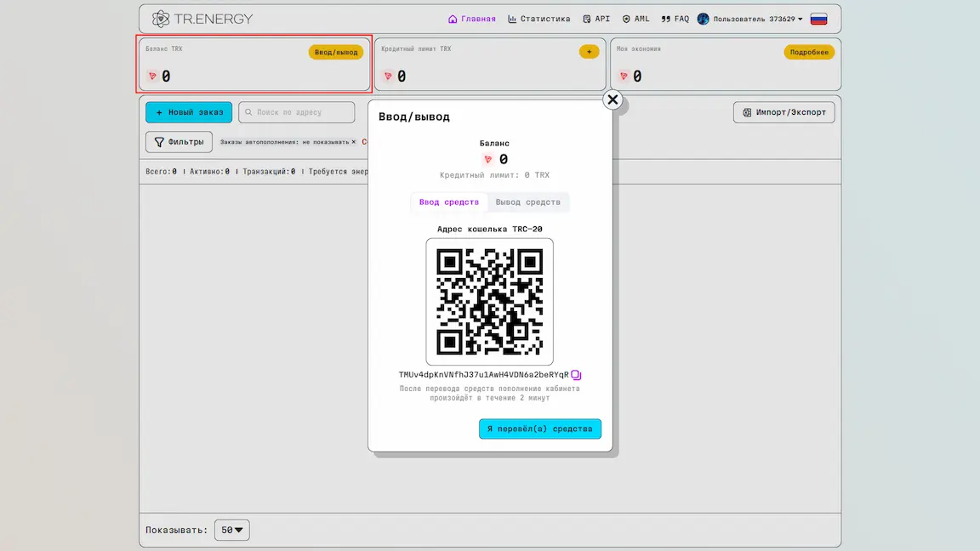Click the Подробнее button

pos(809,52)
